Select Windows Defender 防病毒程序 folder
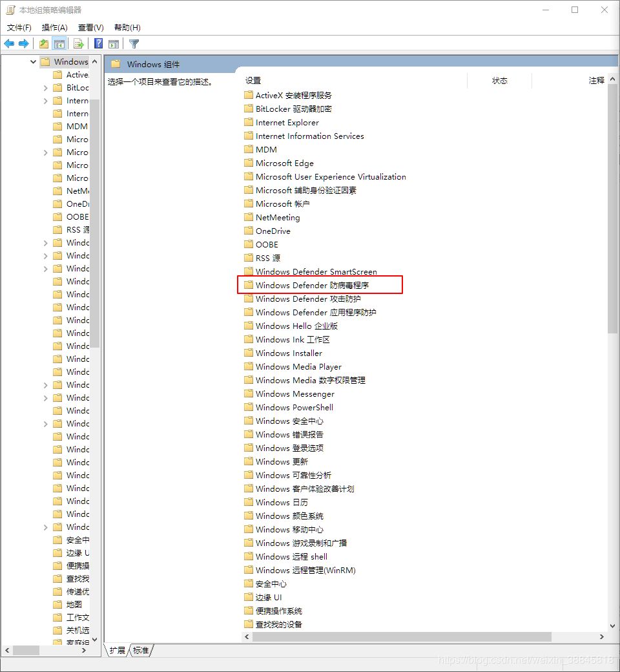The image size is (620, 672). coord(307,286)
